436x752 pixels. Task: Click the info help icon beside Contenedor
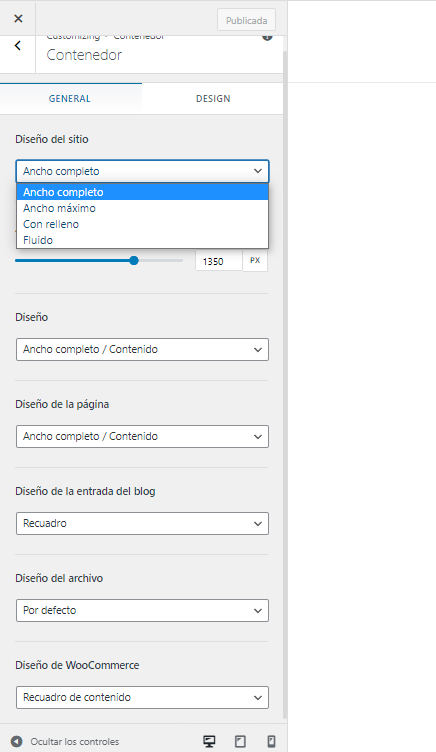tap(267, 37)
